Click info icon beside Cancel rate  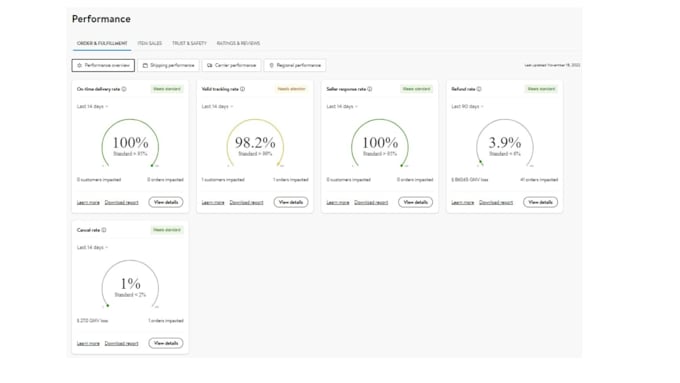point(104,230)
